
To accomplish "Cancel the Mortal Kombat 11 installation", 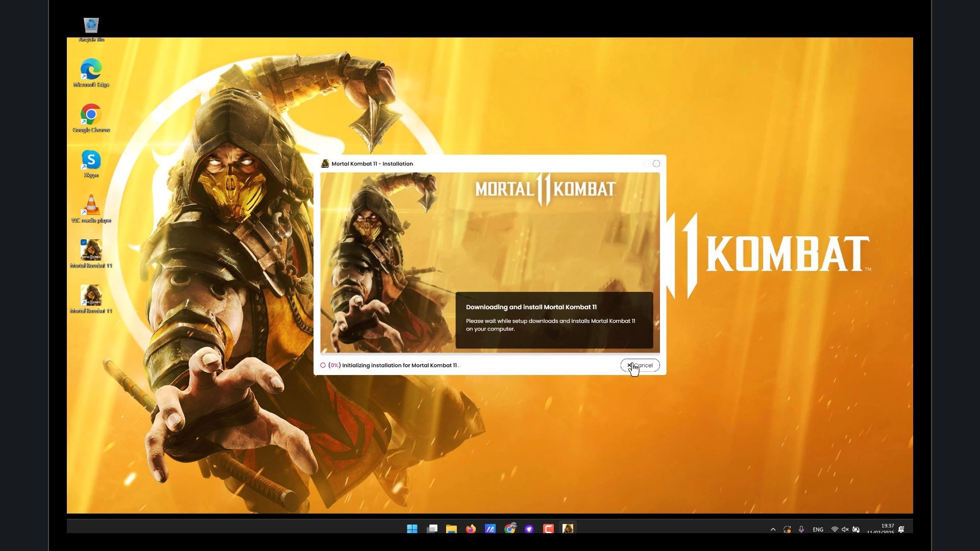I will point(640,365).
